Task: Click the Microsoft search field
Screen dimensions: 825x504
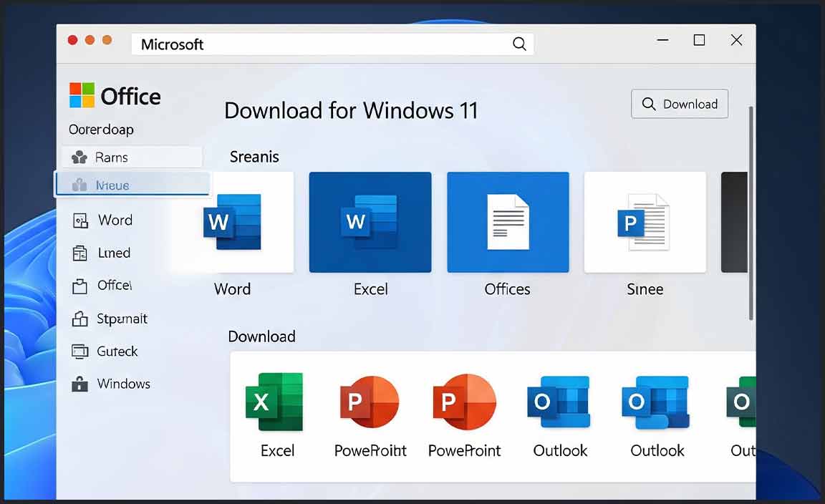Action: (x=332, y=44)
